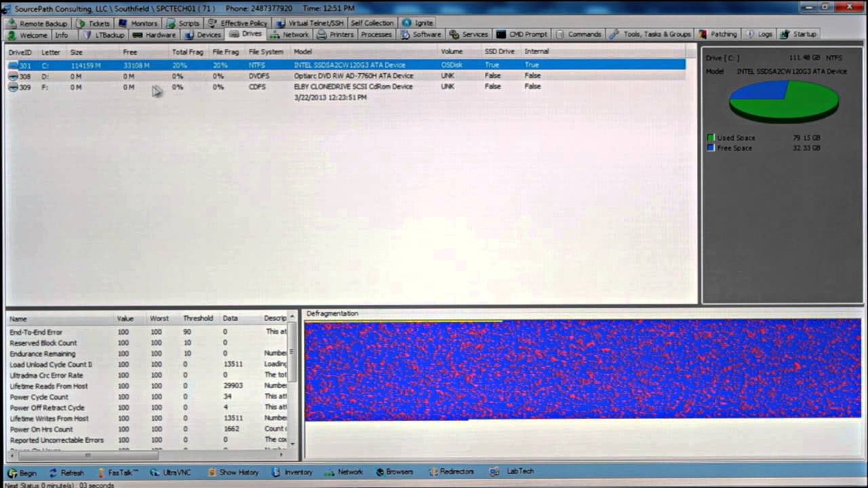The image size is (868, 488).
Task: Switch to the Patching tab
Action: [718, 35]
